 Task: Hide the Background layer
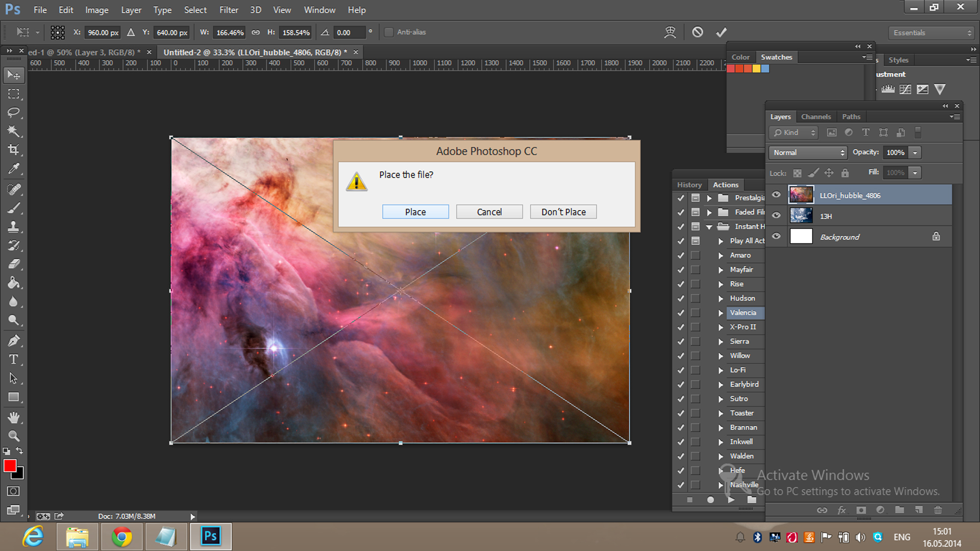[776, 236]
